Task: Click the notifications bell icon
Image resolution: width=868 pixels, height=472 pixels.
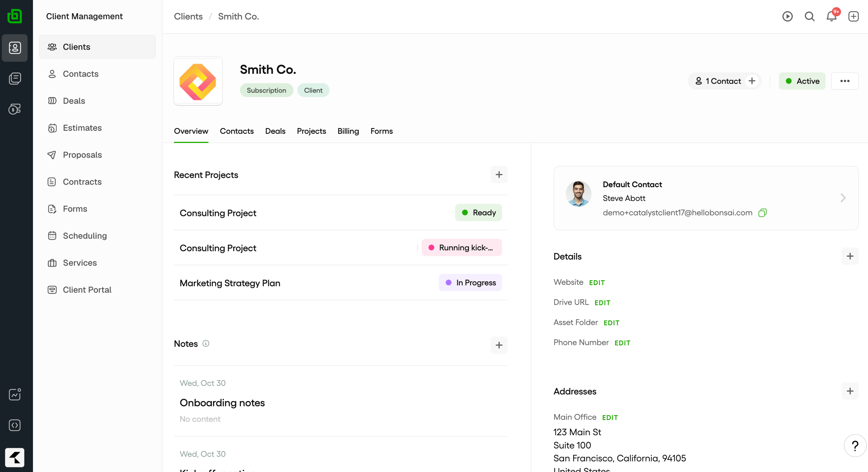Action: (831, 17)
